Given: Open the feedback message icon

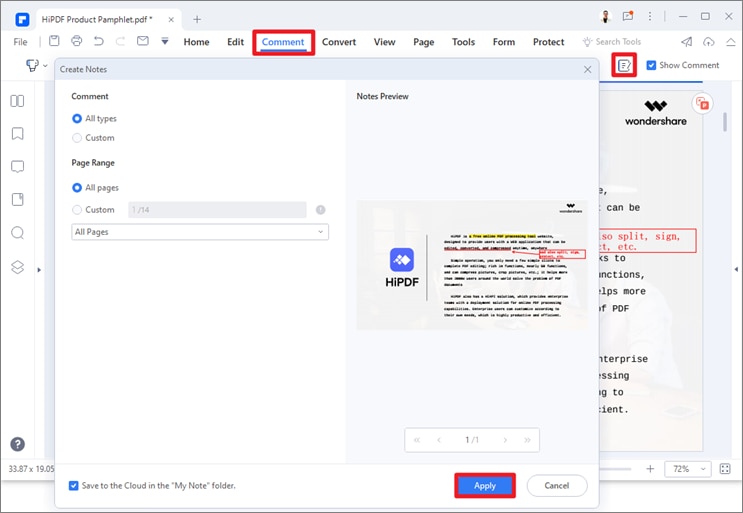Looking at the screenshot, I should tap(628, 17).
